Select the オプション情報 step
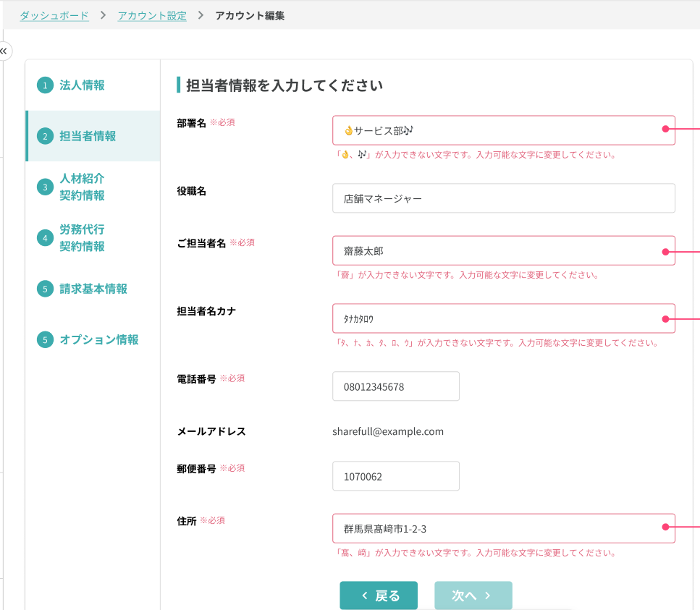The width and height of the screenshot is (700, 610). click(x=98, y=339)
